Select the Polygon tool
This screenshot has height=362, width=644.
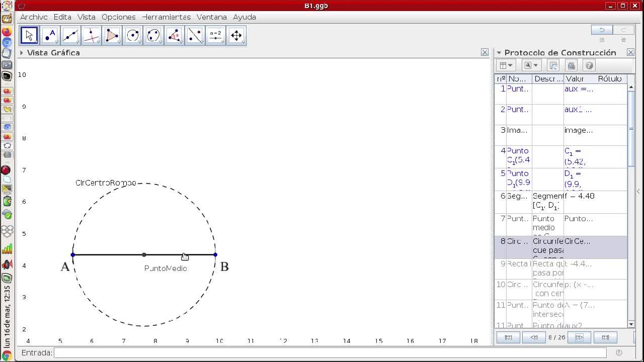coord(112,35)
